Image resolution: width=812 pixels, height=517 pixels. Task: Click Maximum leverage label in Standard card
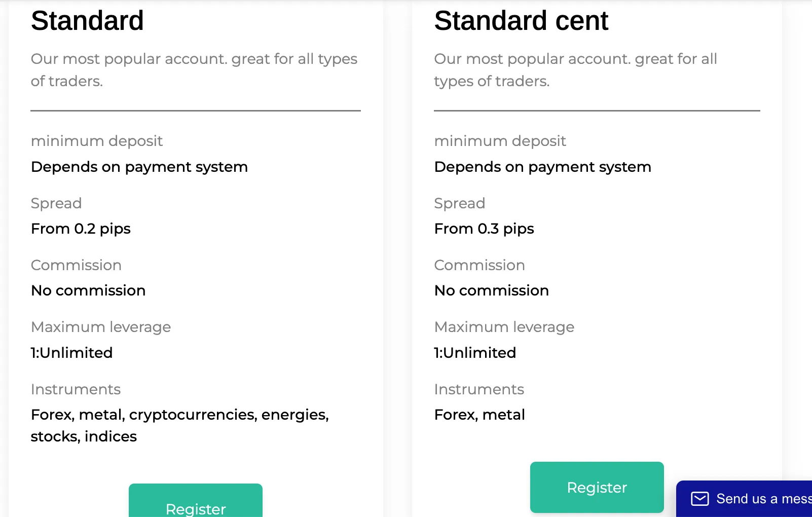point(101,327)
